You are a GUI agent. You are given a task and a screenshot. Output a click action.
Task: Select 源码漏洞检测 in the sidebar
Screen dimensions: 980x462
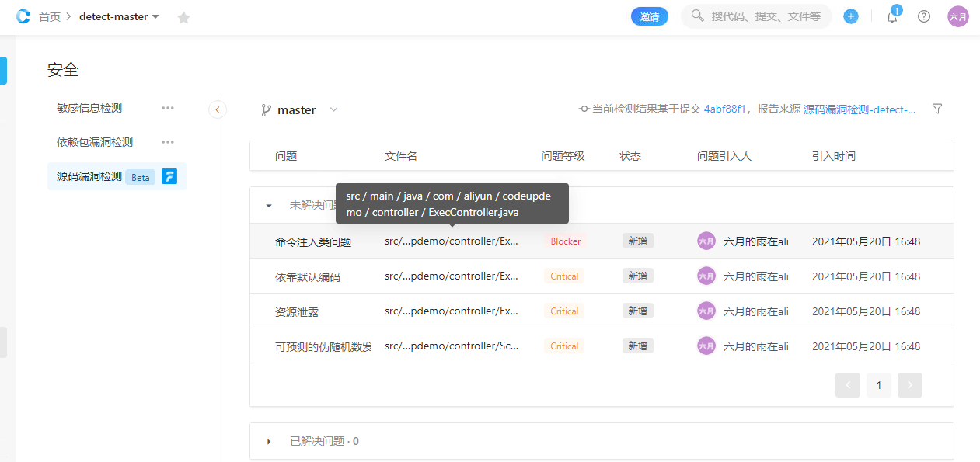(x=89, y=176)
